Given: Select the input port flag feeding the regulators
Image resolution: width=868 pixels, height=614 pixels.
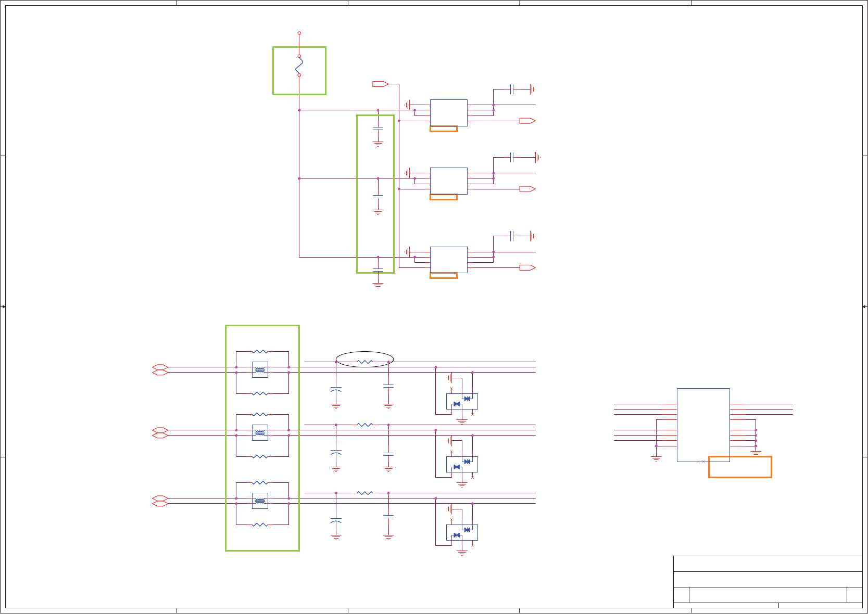Looking at the screenshot, I should (381, 84).
